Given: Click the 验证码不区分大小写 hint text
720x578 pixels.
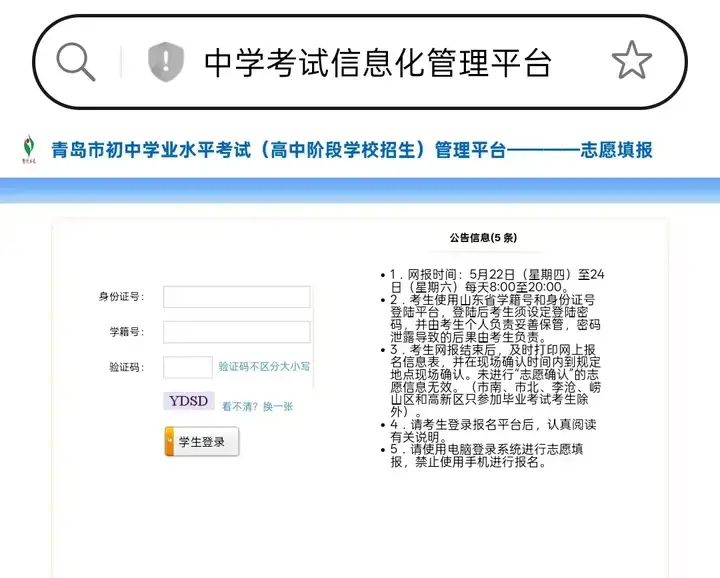Looking at the screenshot, I should click(264, 367).
